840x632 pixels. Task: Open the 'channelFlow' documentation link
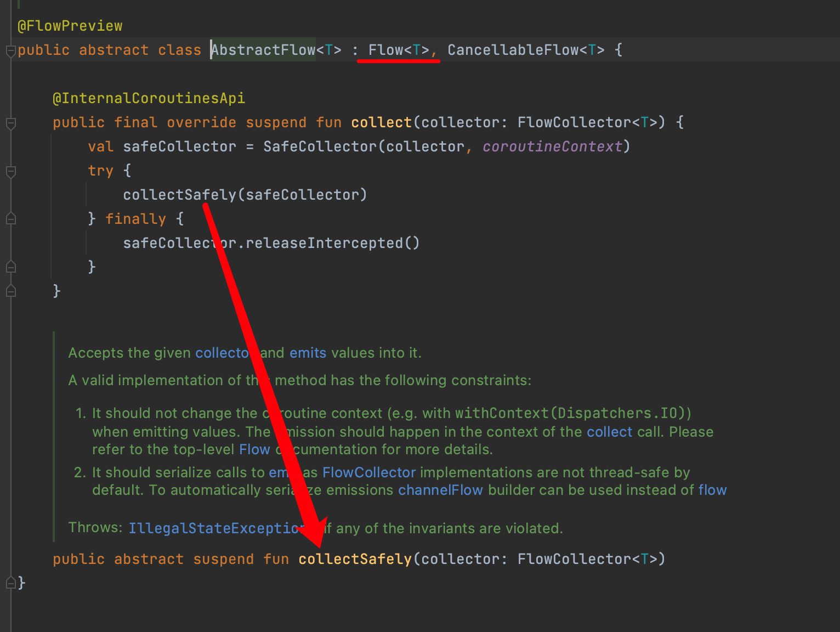point(440,490)
